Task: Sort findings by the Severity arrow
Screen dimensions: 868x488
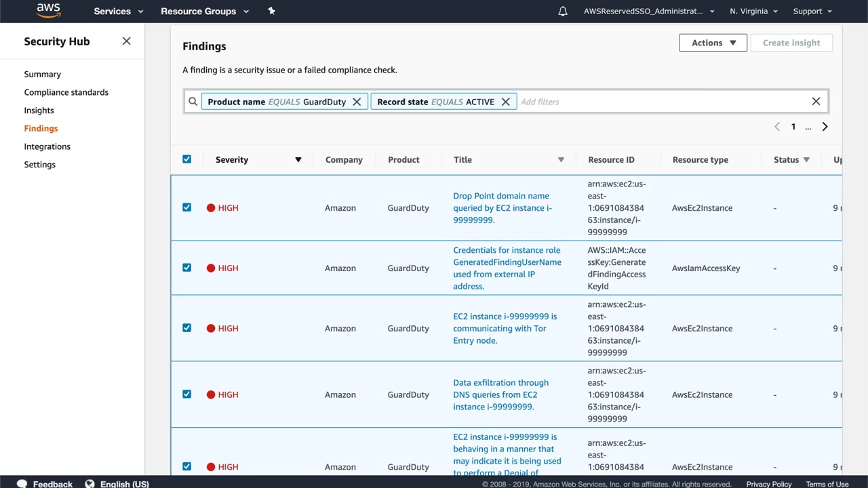Action: [298, 160]
